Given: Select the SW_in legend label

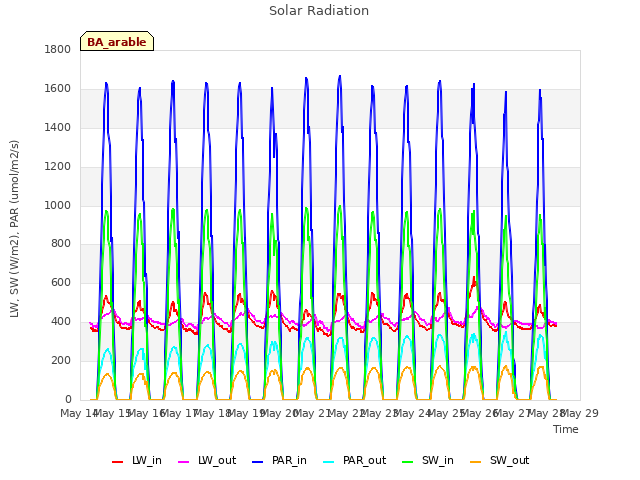Looking at the screenshot, I should [x=438, y=460].
